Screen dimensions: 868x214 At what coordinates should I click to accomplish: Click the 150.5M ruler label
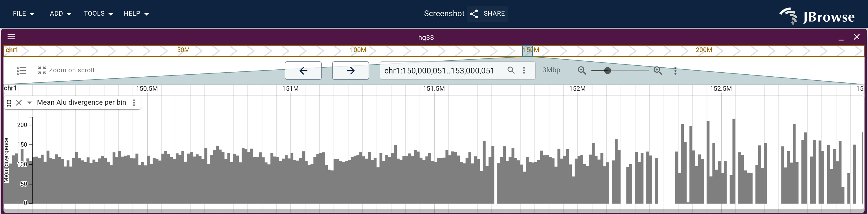coord(147,88)
